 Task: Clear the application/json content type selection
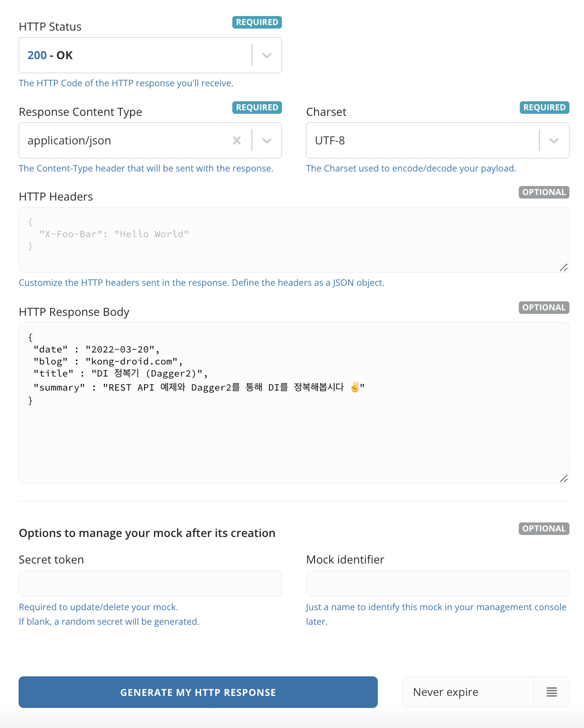pos(237,140)
